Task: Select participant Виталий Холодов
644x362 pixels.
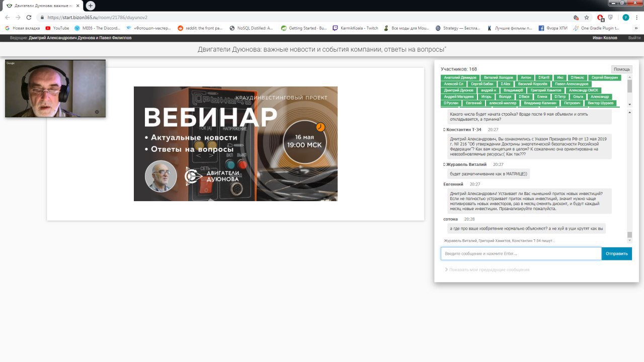Action: (x=498, y=77)
